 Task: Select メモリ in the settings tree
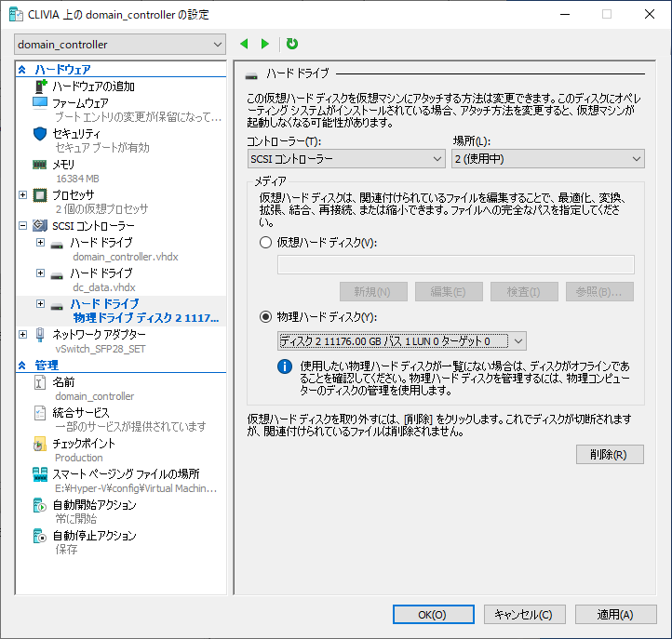(63, 165)
